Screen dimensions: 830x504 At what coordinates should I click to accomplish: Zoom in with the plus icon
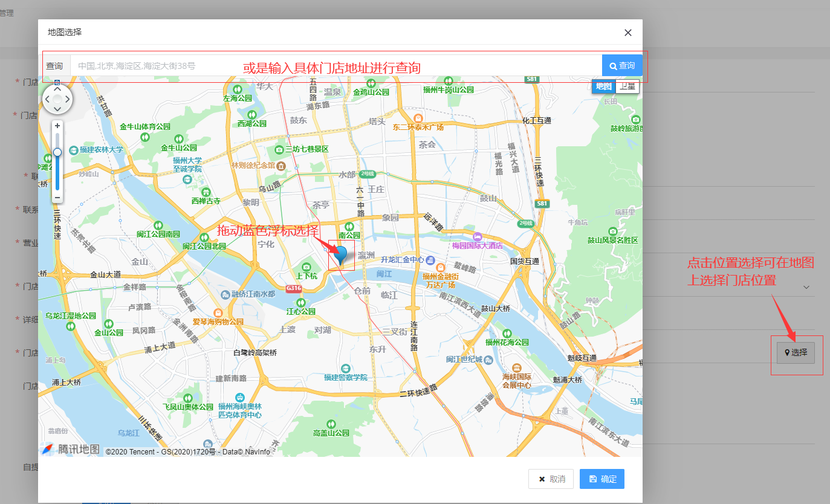tap(57, 126)
